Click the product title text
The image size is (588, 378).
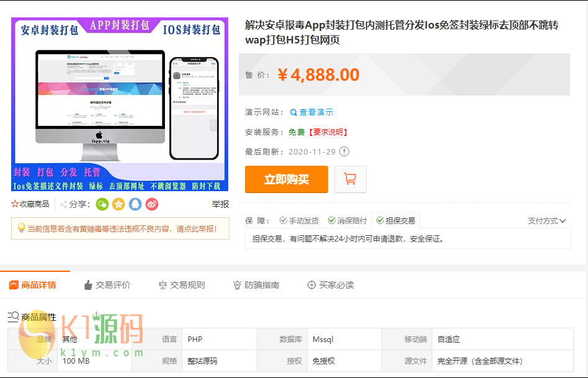coord(402,32)
